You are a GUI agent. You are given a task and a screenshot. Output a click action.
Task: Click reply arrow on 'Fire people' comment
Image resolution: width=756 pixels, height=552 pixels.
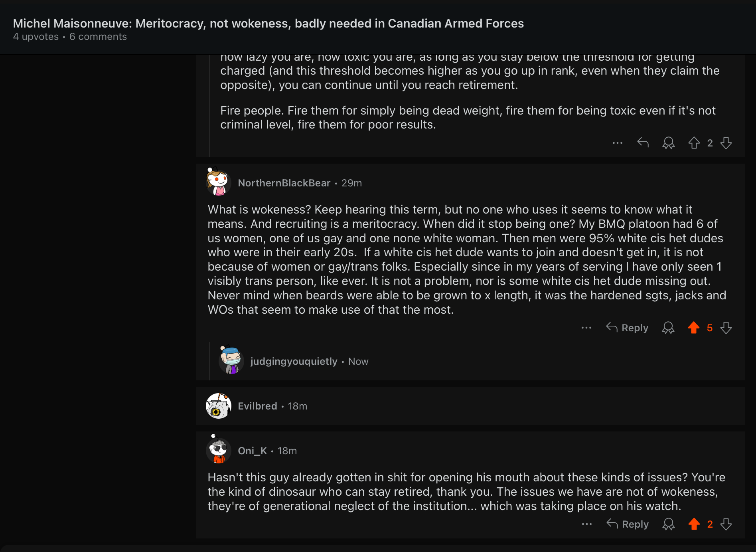click(x=643, y=143)
